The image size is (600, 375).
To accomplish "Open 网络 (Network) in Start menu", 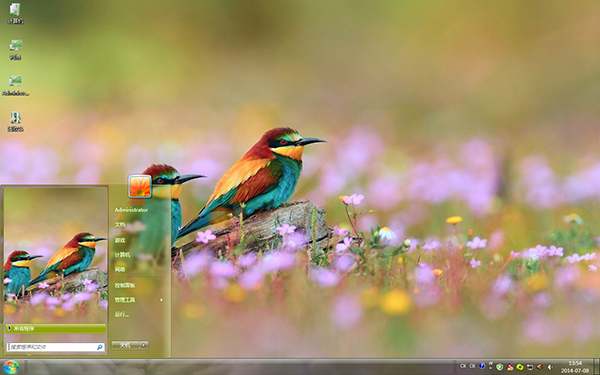I will 120,269.
